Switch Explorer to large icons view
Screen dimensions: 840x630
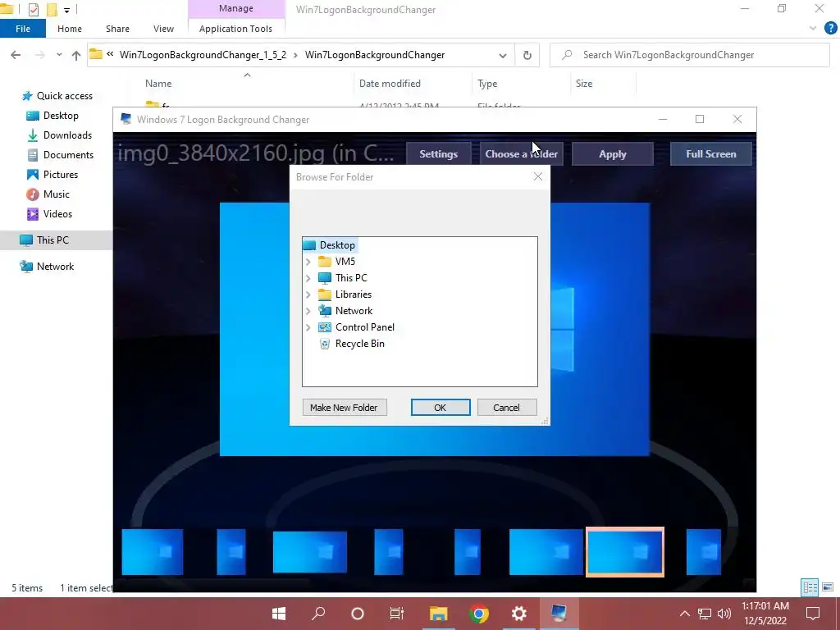click(828, 587)
